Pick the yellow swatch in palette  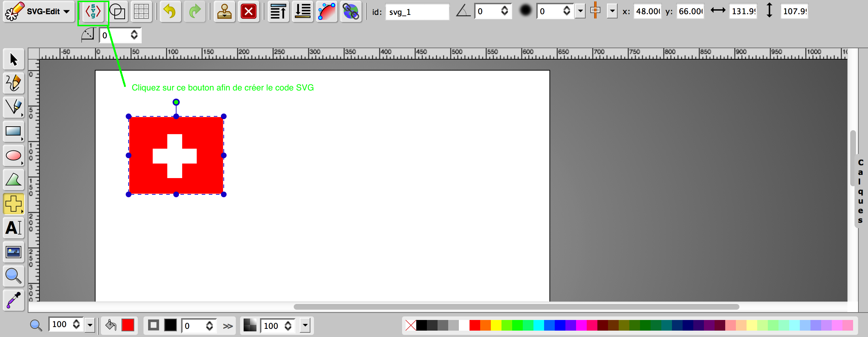coord(496,325)
